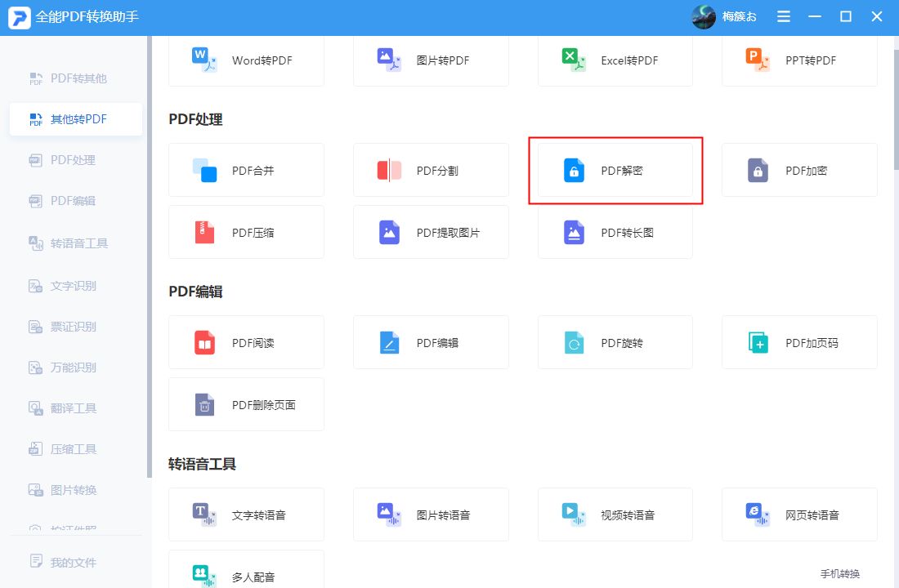Launch PDF提取图片 to extract images
The image size is (899, 588).
431,232
